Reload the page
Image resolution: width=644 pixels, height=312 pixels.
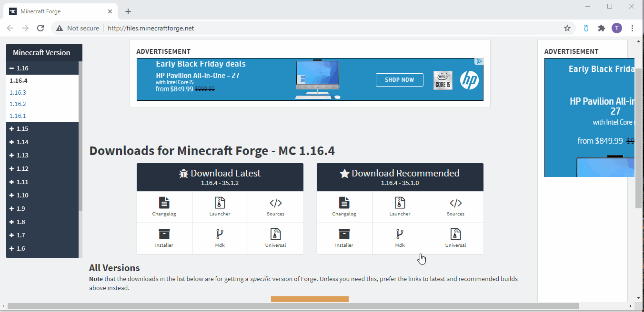41,28
